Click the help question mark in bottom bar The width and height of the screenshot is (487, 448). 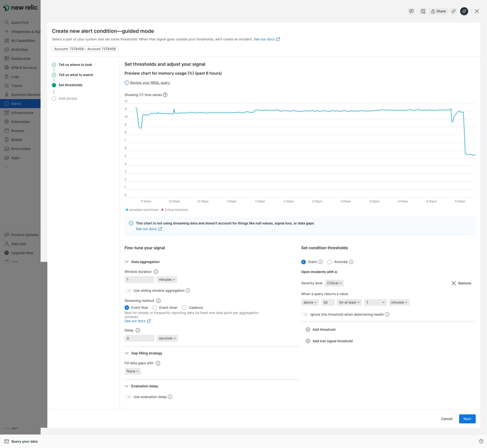pos(481,441)
